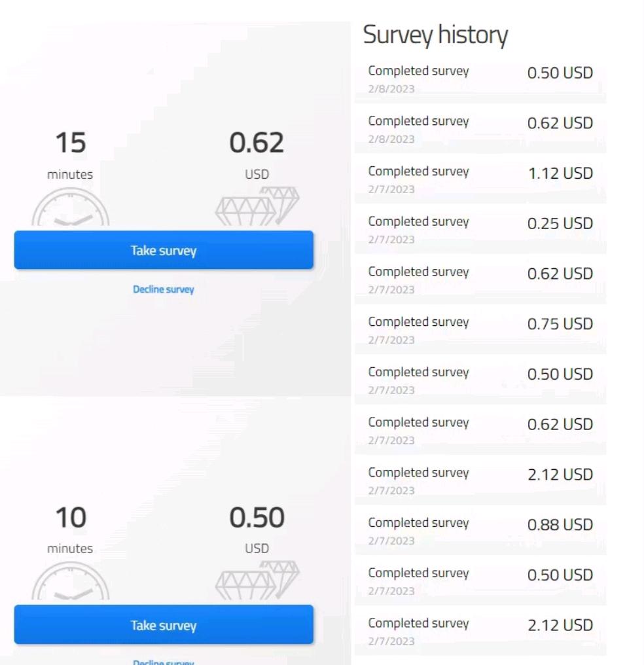
Task: Take the 10-minute survey
Action: pos(164,624)
